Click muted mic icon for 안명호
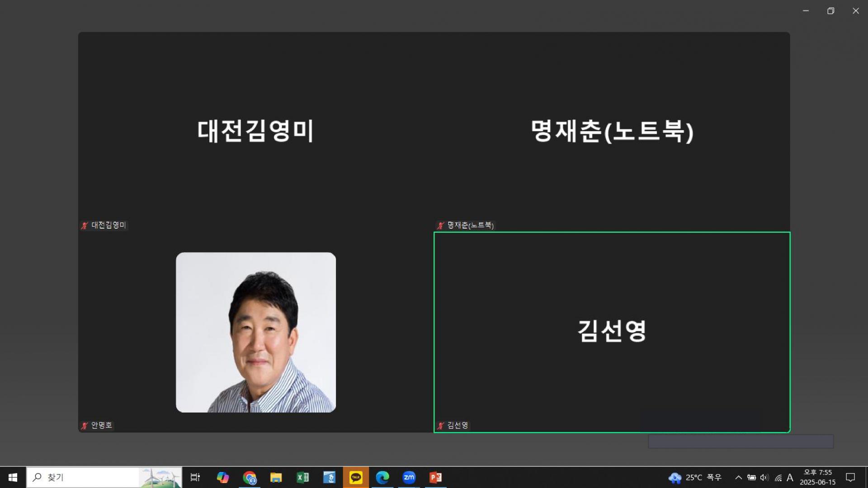The height and width of the screenshot is (488, 868). pyautogui.click(x=85, y=426)
